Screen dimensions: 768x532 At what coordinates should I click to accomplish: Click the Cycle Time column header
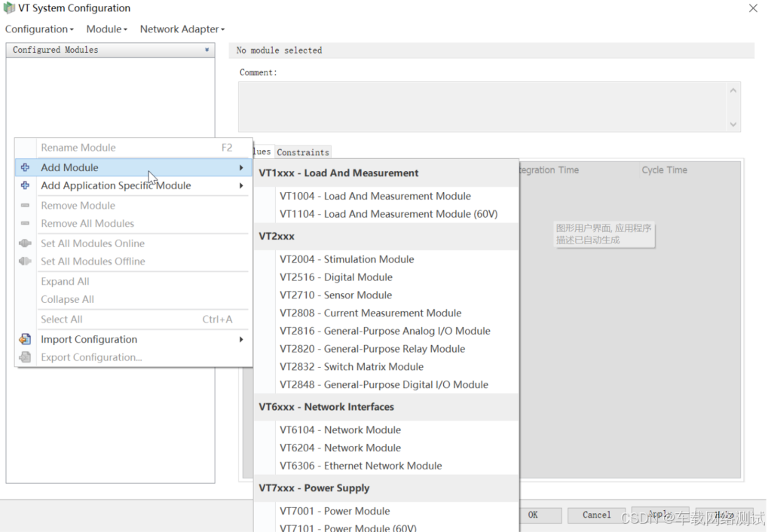click(664, 170)
